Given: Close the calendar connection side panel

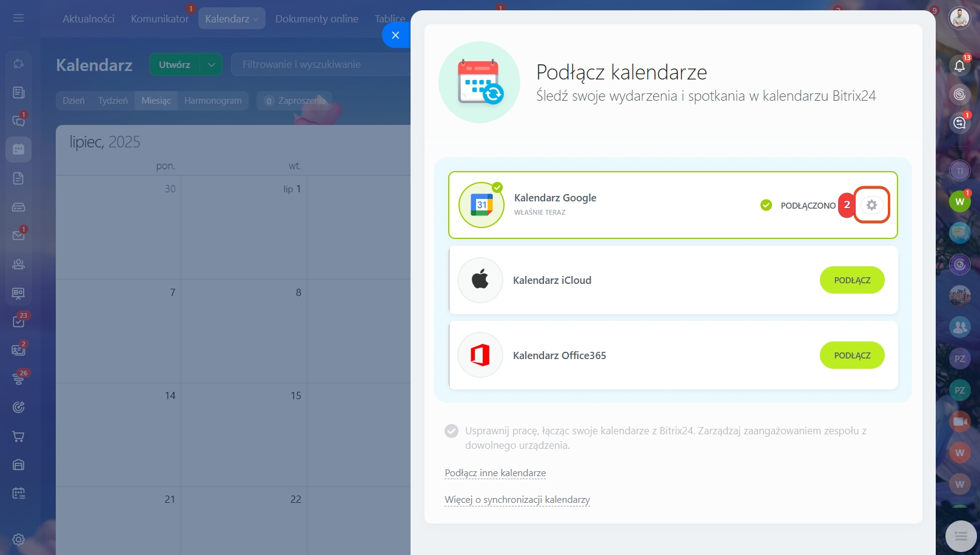Looking at the screenshot, I should tap(395, 35).
